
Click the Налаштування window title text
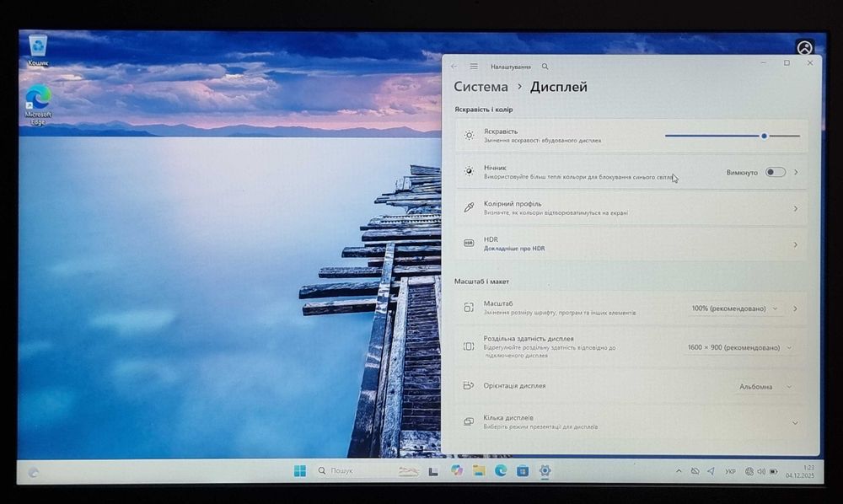[x=511, y=67]
